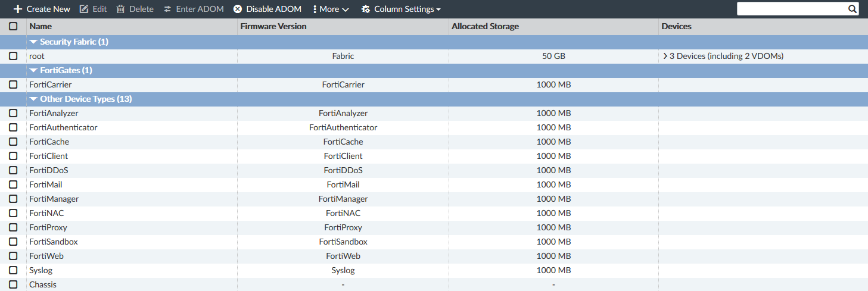Click inside the search input field
The image size is (868, 291).
(791, 9)
